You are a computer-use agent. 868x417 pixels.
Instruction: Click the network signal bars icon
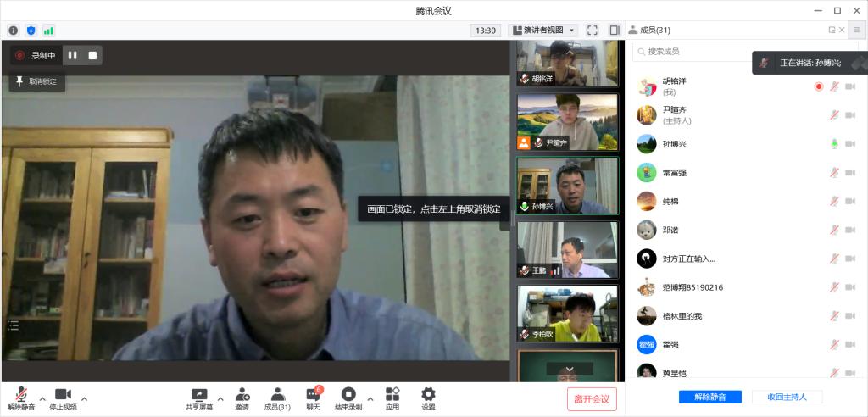(x=48, y=31)
